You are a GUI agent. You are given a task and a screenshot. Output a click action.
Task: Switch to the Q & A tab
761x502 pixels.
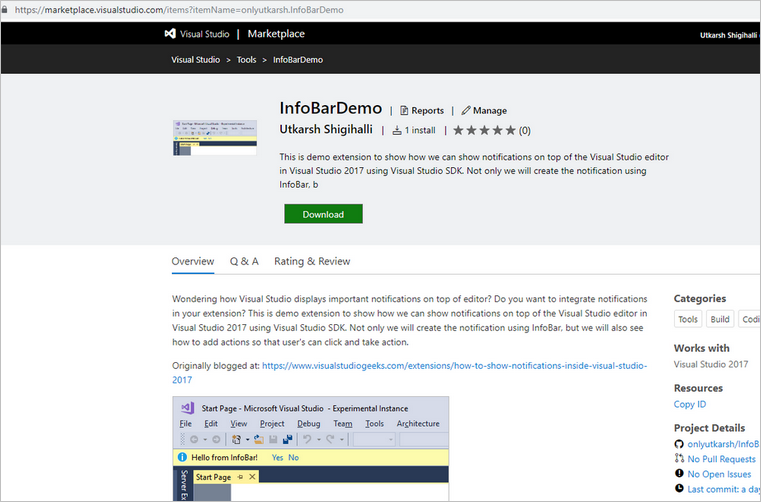pos(244,261)
